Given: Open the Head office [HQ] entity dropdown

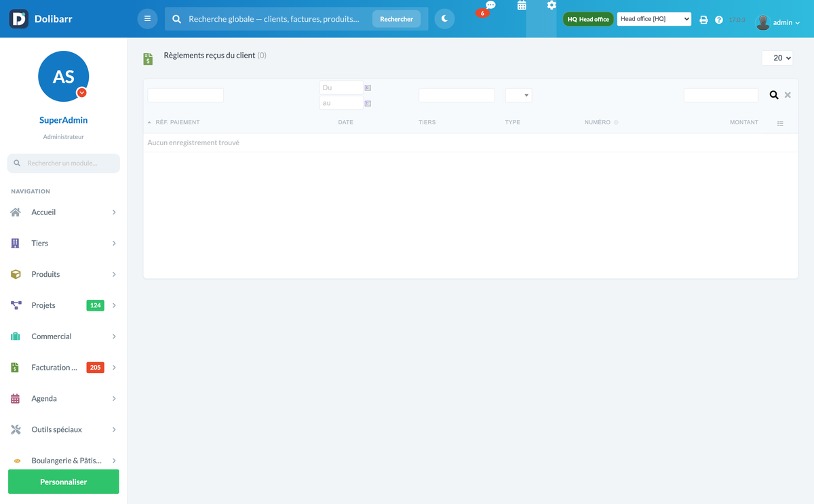Looking at the screenshot, I should tap(654, 19).
